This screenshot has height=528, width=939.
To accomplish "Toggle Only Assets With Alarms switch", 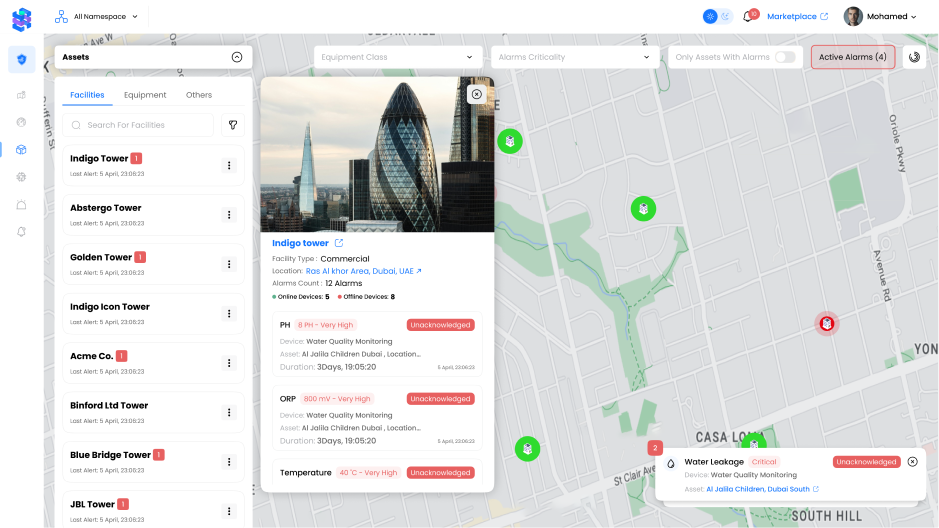I will coord(785,57).
